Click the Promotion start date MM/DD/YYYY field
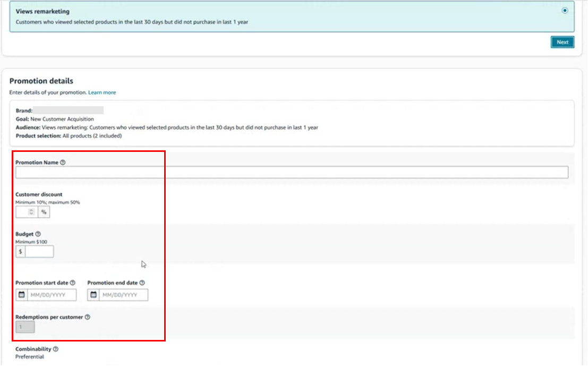This screenshot has height=367, width=588. coord(52,295)
